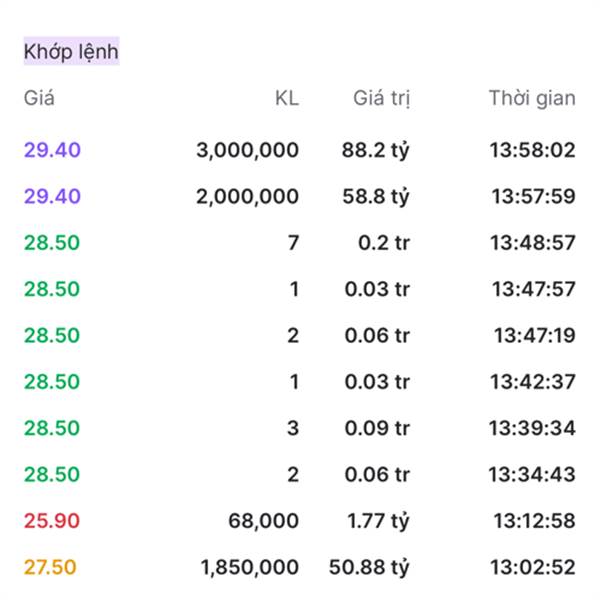The height and width of the screenshot is (600, 600).
Task: Select the 3,000,000 volume cell
Action: pyautogui.click(x=247, y=150)
